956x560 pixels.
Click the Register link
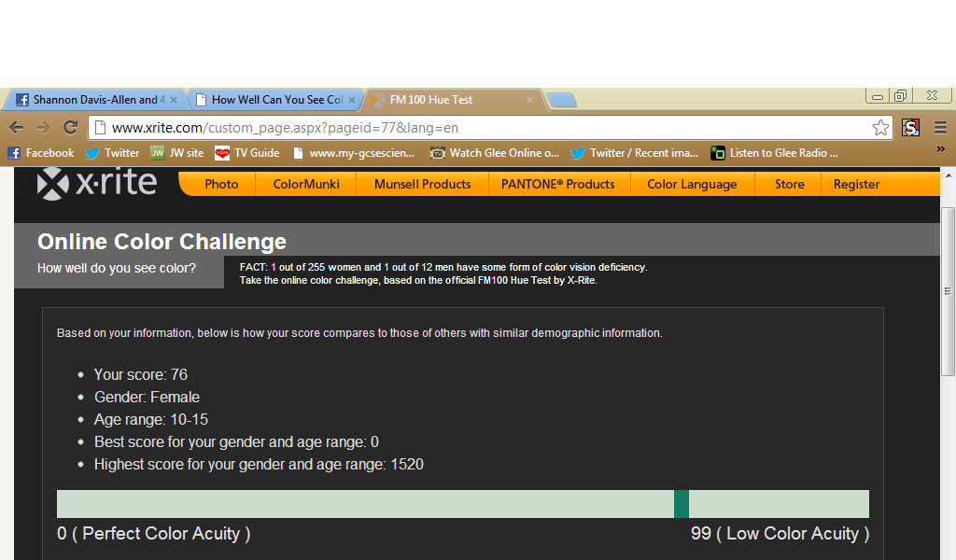(856, 184)
